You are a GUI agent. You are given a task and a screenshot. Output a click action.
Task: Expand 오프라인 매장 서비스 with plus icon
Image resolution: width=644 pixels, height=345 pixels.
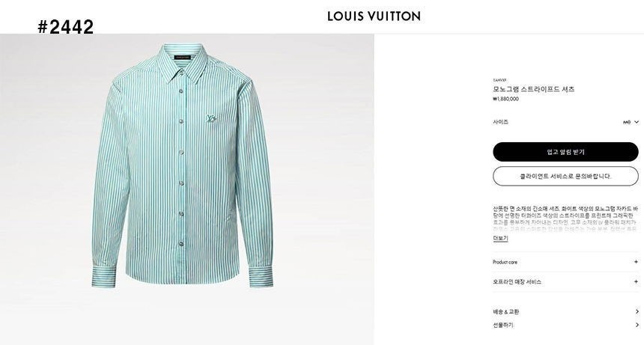pyautogui.click(x=636, y=282)
